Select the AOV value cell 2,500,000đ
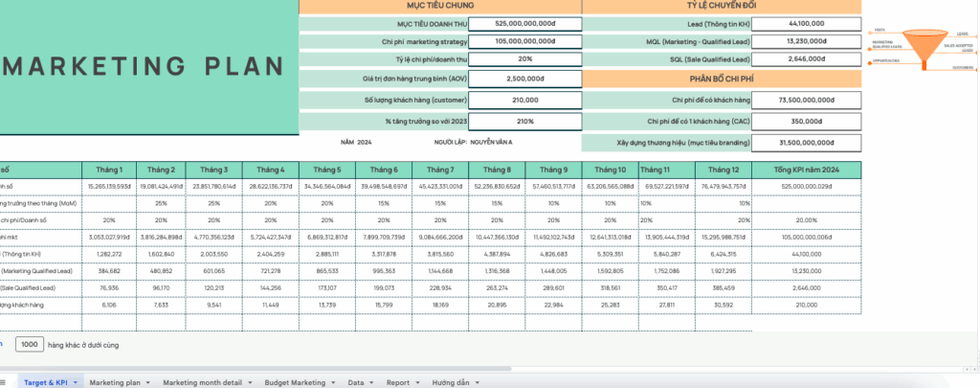The width and height of the screenshot is (980, 388). tap(525, 80)
